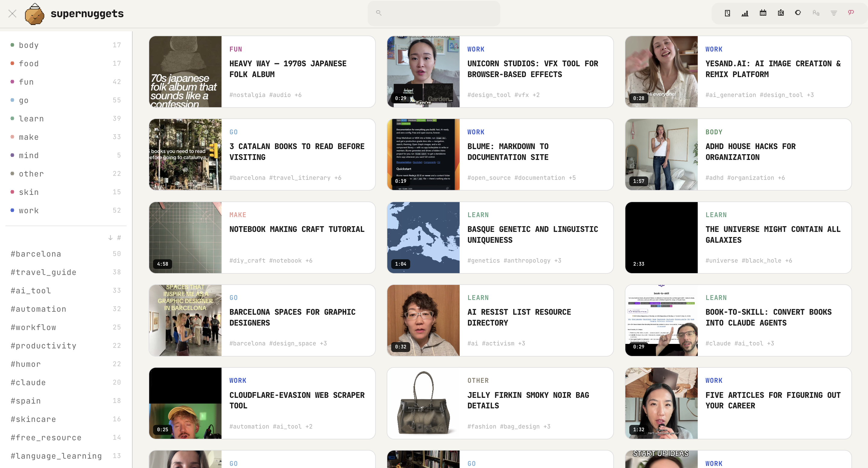The width and height of the screenshot is (868, 468).
Task: Click the close X icon beside the logo
Action: pyautogui.click(x=12, y=14)
